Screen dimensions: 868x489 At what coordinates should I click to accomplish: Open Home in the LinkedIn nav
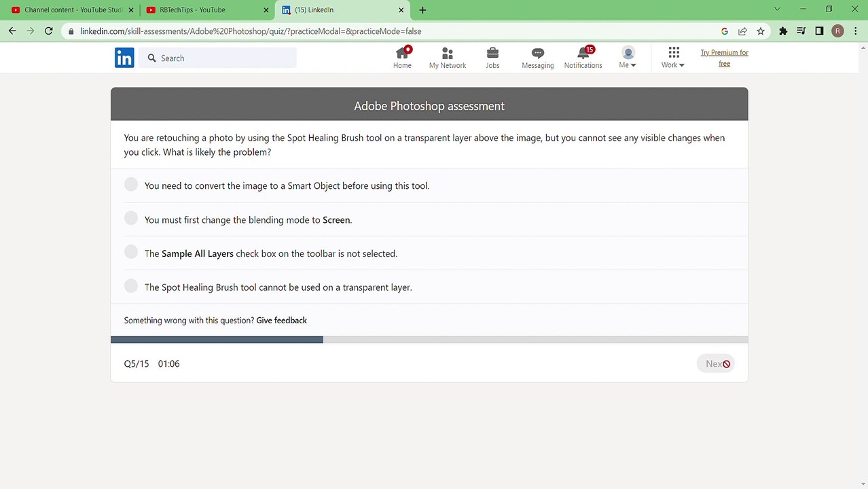point(402,58)
